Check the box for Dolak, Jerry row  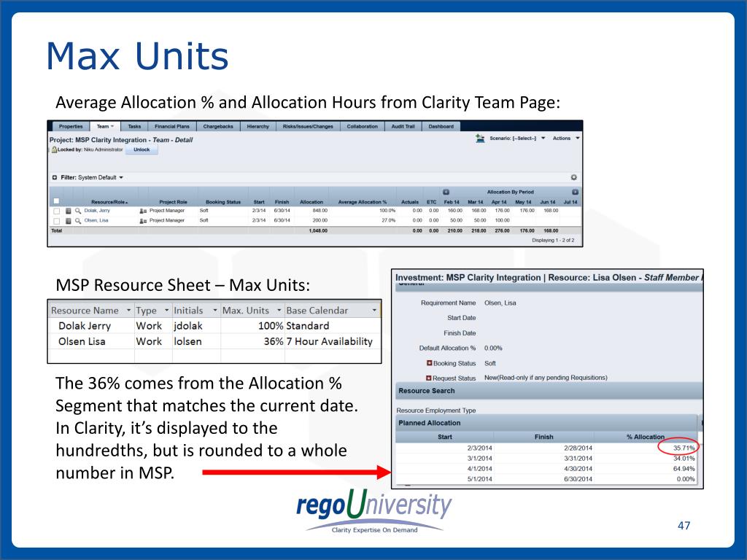(x=56, y=211)
